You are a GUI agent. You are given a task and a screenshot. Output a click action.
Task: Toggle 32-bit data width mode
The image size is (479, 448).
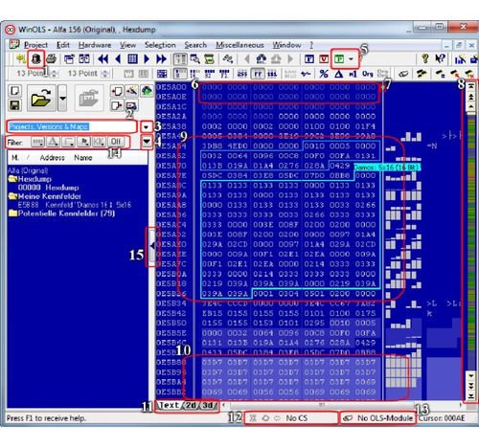pos(210,74)
